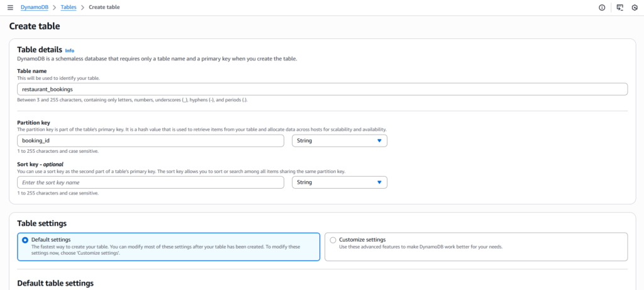Screen dimensions: 644x290
Task: Focus the Table name field containing restaurant_bookings
Action: [x=322, y=89]
